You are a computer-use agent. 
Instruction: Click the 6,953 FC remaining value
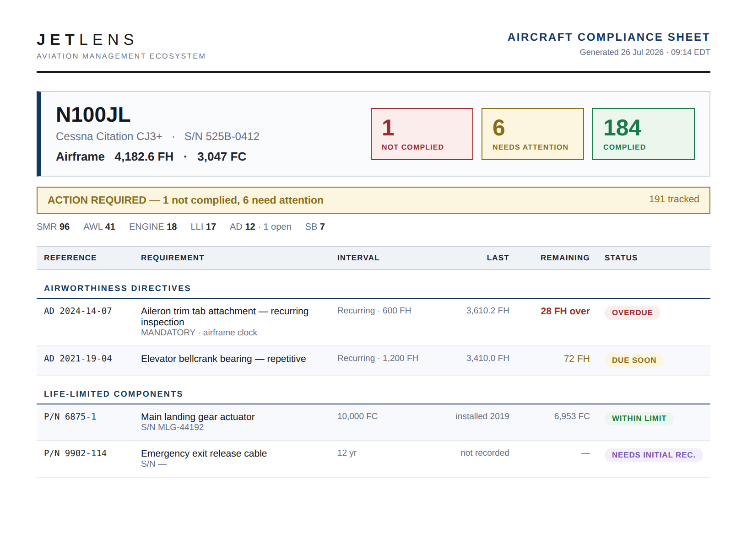pos(572,416)
